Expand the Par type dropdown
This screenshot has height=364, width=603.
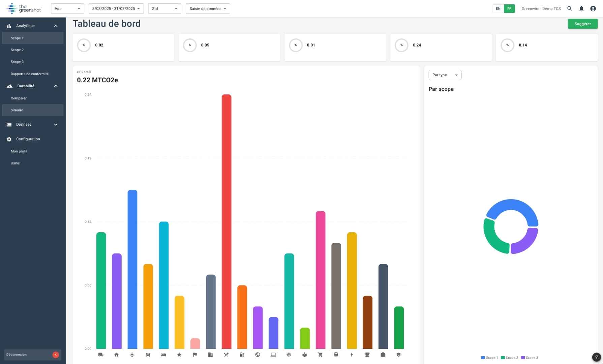445,75
